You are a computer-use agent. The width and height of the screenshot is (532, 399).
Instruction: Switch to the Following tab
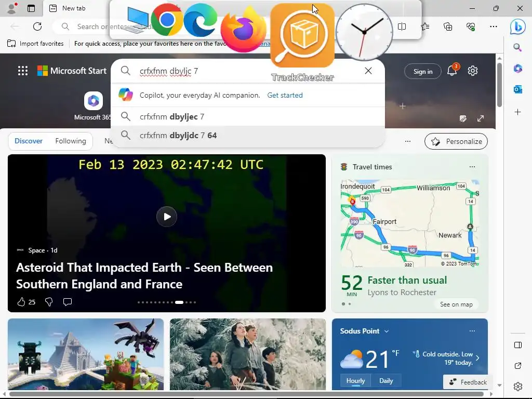click(71, 141)
